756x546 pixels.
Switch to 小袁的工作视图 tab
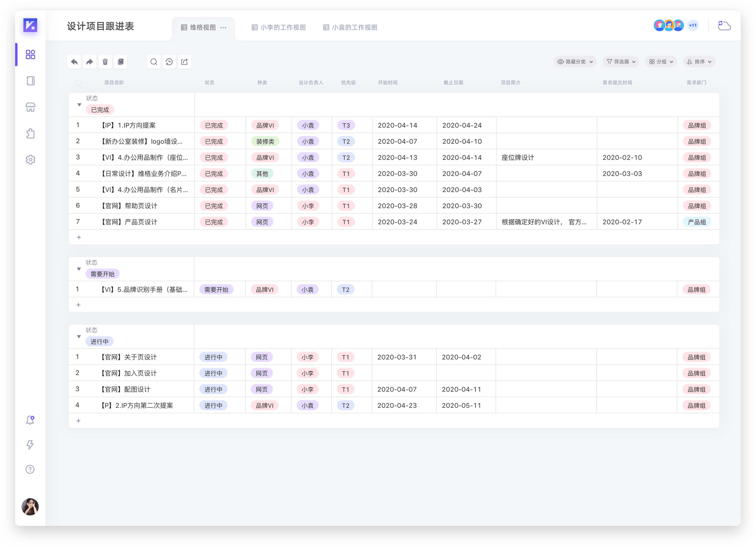tap(350, 27)
